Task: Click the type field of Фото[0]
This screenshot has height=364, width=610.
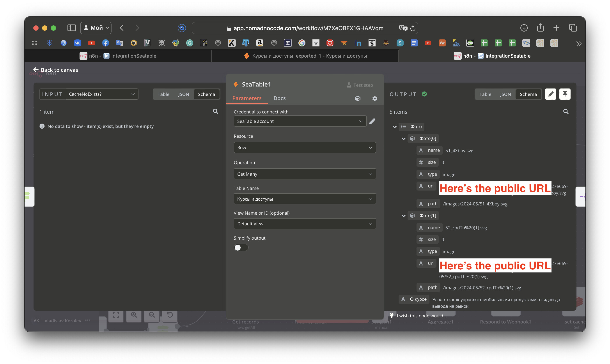Action: point(428,174)
